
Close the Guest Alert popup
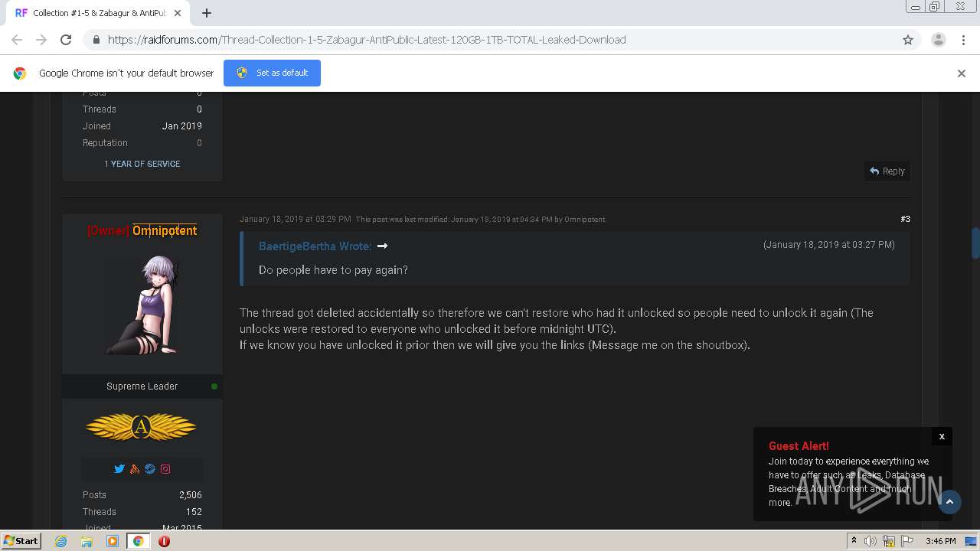coord(942,436)
